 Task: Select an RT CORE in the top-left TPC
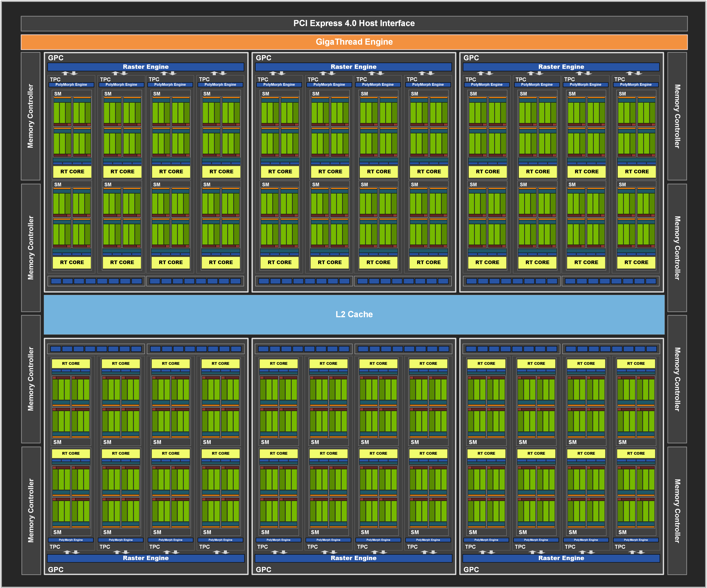coord(72,171)
